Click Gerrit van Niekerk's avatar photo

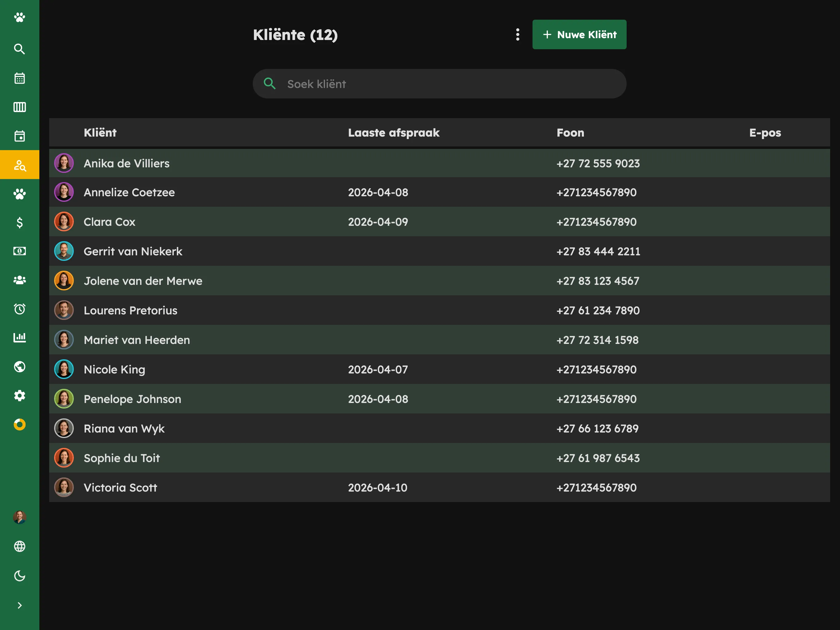pos(64,252)
